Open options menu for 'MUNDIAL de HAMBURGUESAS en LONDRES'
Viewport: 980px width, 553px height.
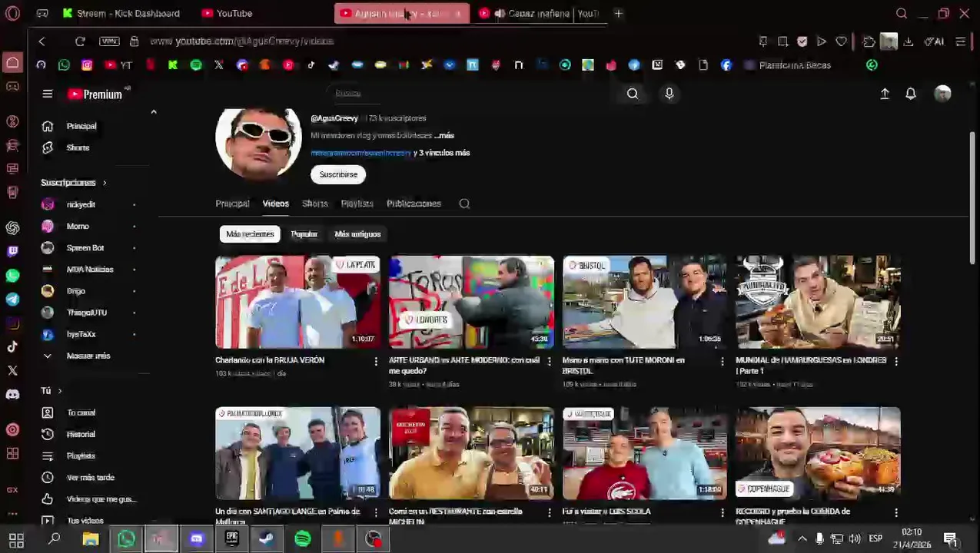[895, 361]
